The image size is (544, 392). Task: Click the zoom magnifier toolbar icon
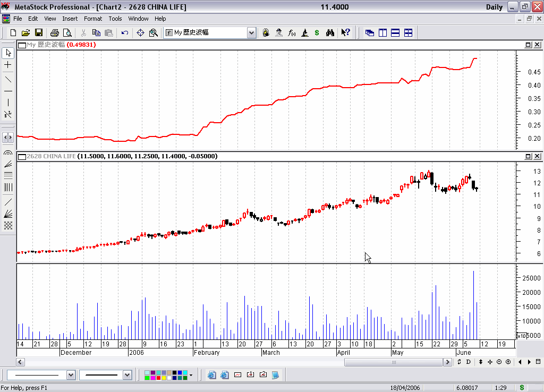(x=154, y=32)
